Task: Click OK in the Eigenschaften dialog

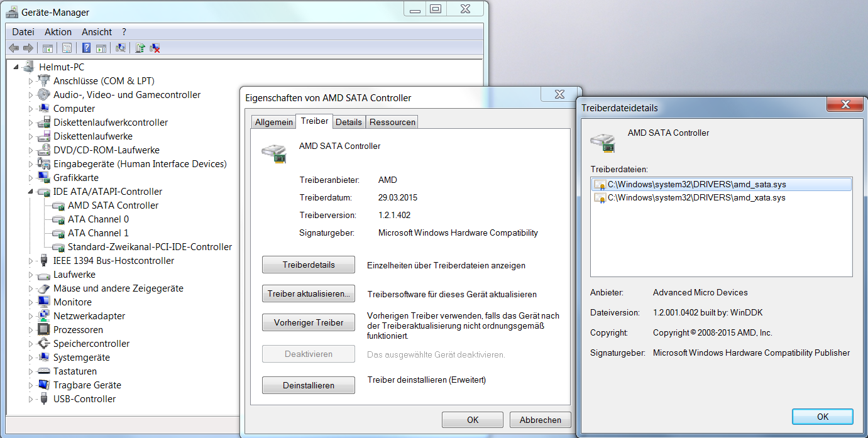Action: (x=473, y=420)
